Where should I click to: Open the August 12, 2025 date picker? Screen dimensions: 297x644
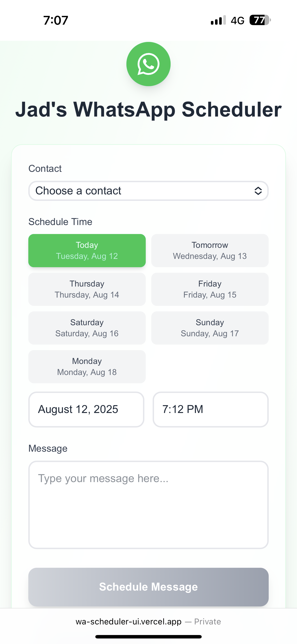coord(86,410)
